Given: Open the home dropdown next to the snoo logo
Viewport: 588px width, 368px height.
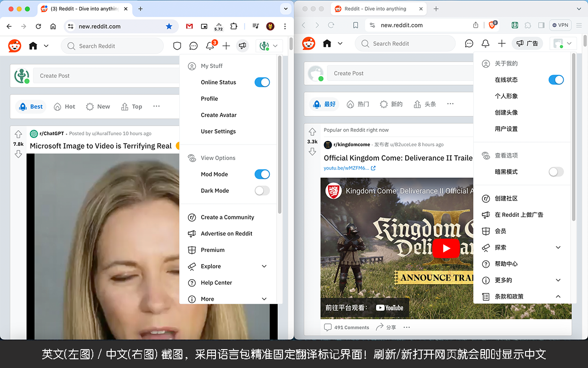Looking at the screenshot, I should pos(45,46).
